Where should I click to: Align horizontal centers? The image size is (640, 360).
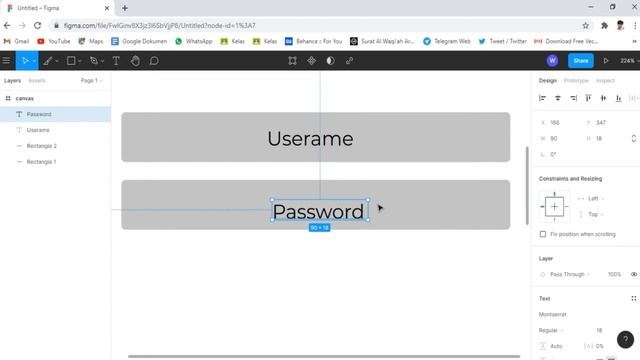[x=558, y=98]
